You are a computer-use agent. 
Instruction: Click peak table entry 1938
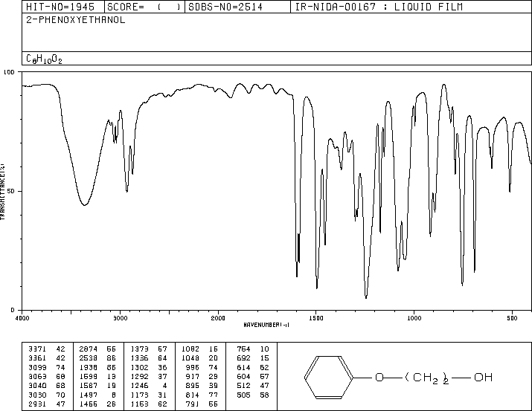coord(89,367)
